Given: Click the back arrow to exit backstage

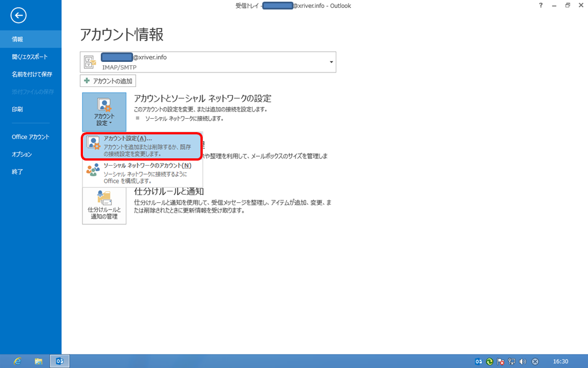Looking at the screenshot, I should (x=18, y=16).
